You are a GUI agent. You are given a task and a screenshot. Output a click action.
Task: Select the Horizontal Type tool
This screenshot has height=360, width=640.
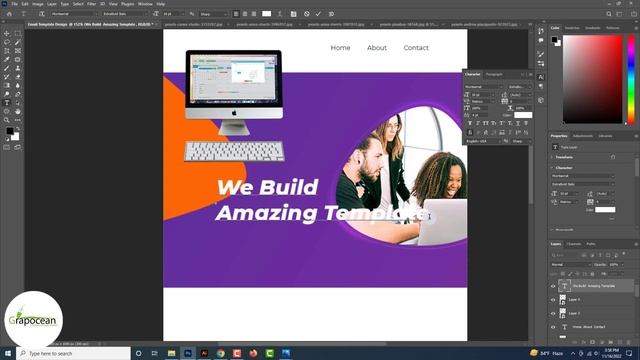point(7,103)
